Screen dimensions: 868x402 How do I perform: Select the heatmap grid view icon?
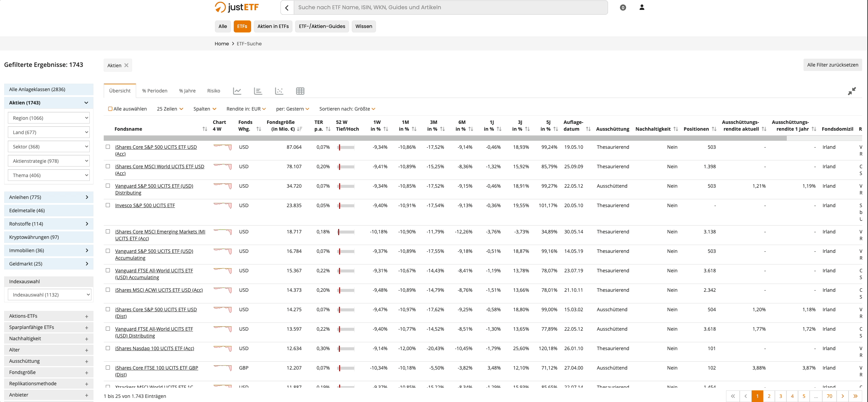tap(300, 91)
